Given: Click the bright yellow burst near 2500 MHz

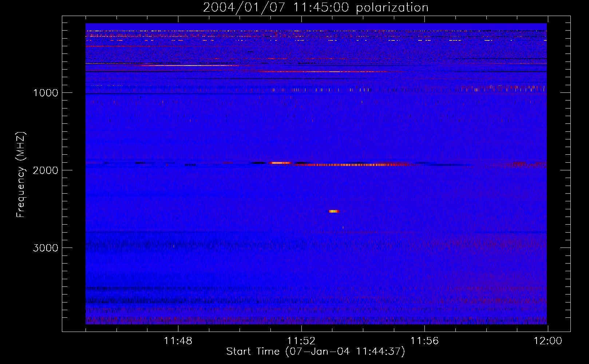Looking at the screenshot, I should tap(334, 211).
